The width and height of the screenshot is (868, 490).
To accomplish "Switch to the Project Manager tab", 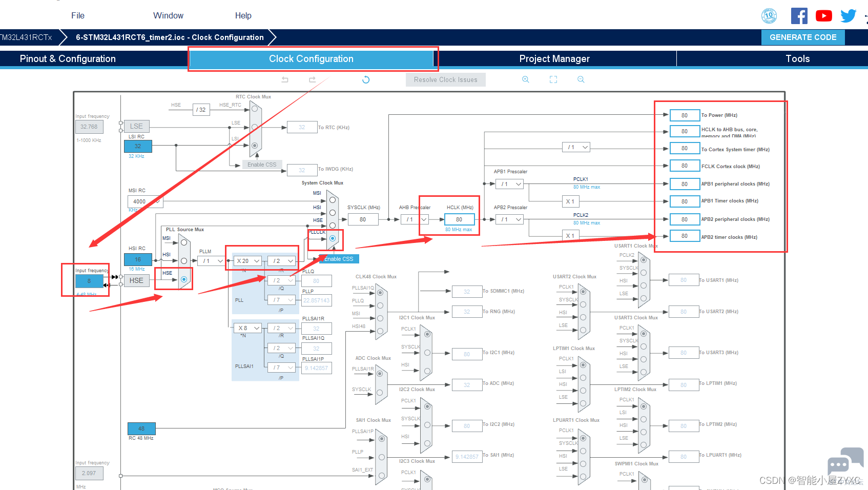I will pyautogui.click(x=554, y=59).
